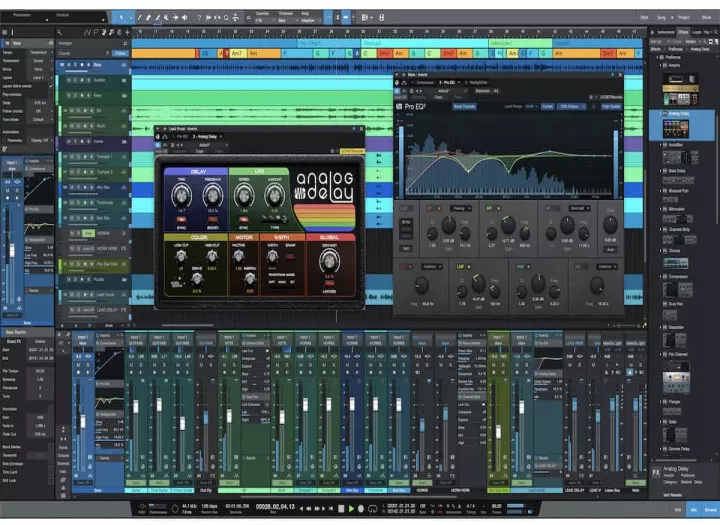720x525 pixels.
Task: Mute the Bass track in track list
Action: (x=68, y=65)
